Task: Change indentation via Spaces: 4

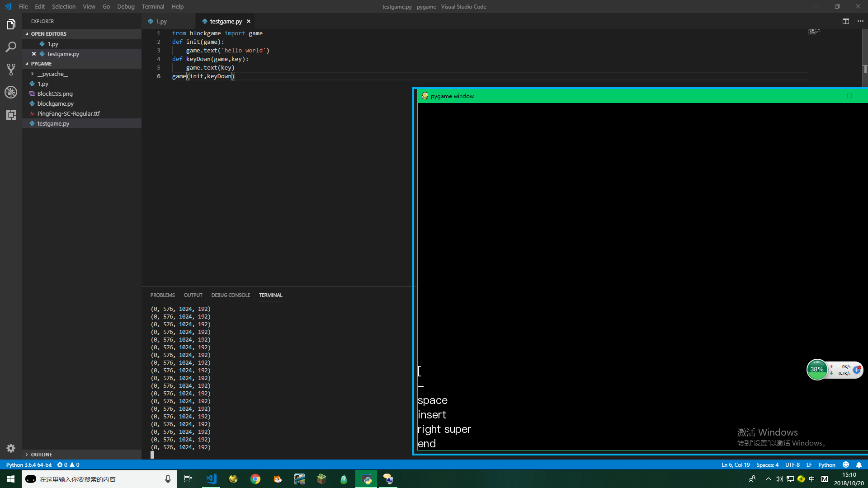Action: point(767,465)
